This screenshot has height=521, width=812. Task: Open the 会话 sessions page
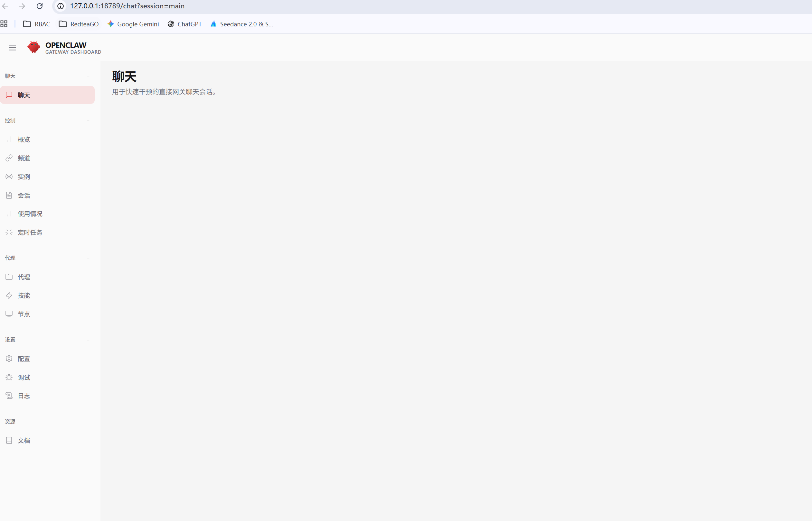click(x=24, y=196)
